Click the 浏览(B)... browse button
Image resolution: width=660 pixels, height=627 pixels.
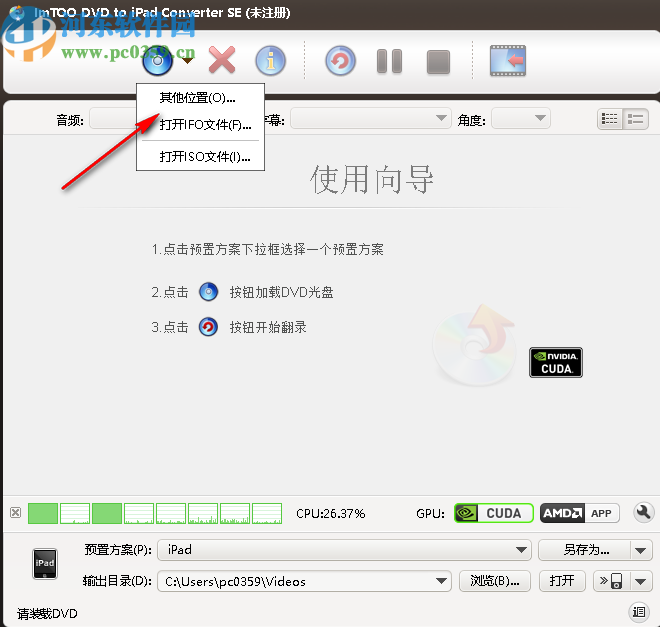(495, 581)
